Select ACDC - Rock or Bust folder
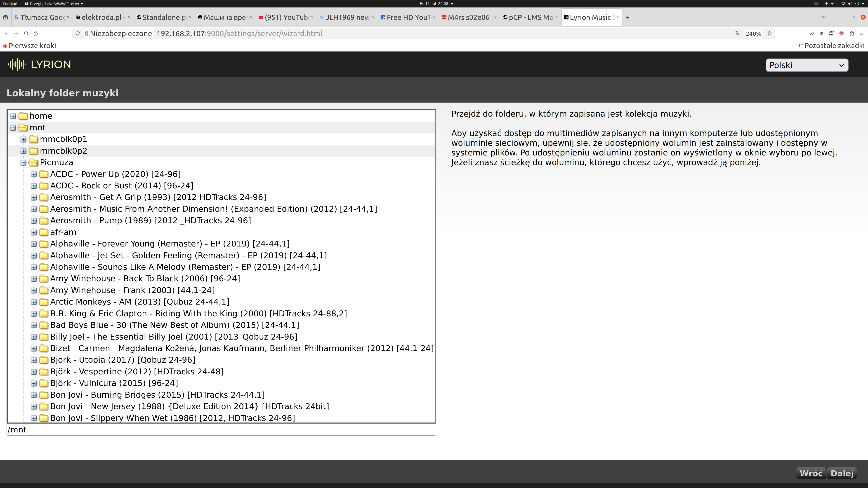Viewport: 868px width, 488px height. [x=122, y=186]
